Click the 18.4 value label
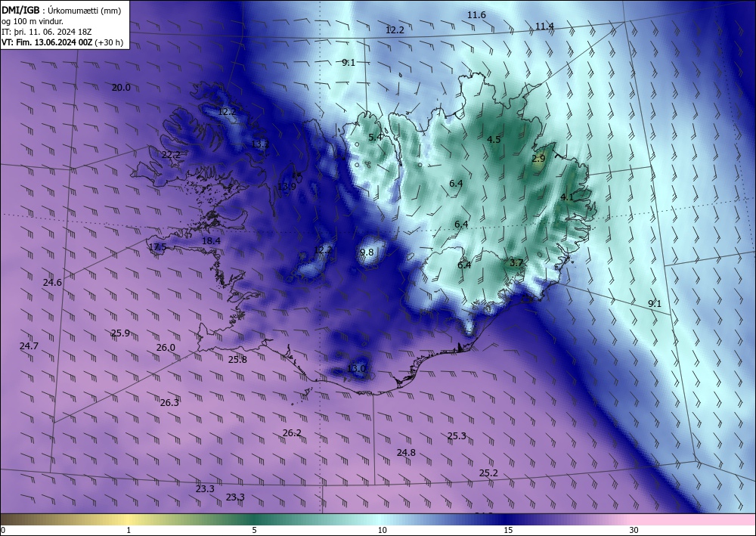Image resolution: width=756 pixels, height=536 pixels. click(211, 240)
